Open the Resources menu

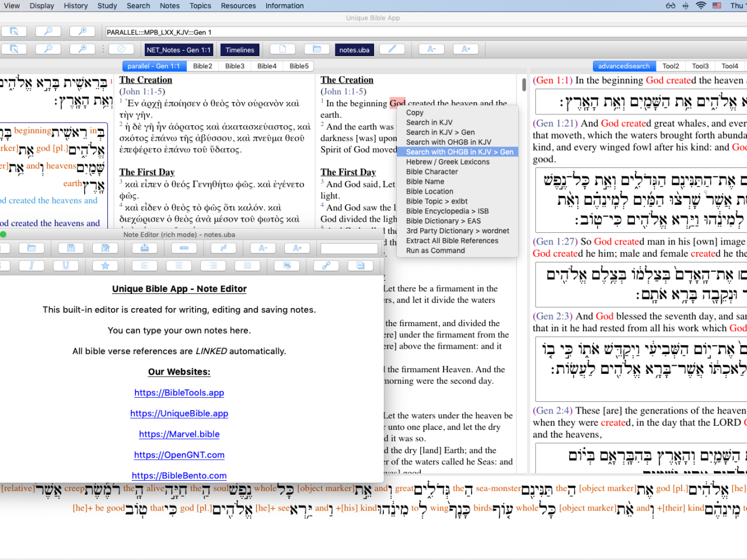point(238,6)
